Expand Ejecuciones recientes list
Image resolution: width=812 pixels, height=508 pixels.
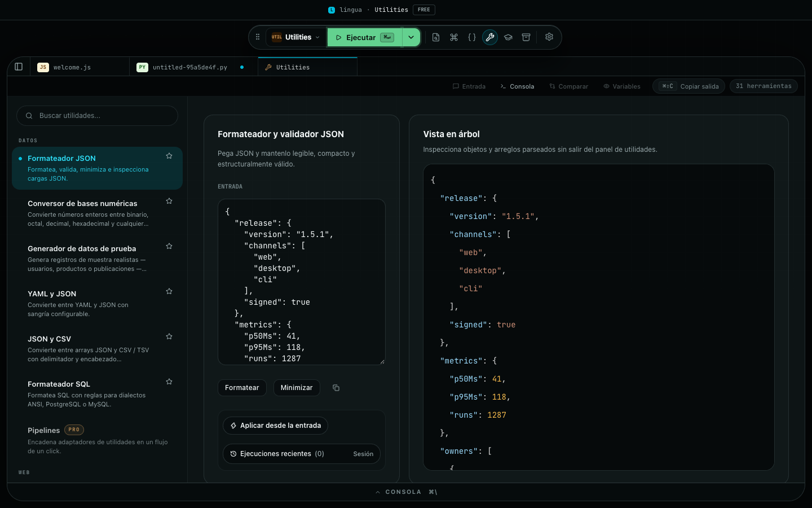302,454
